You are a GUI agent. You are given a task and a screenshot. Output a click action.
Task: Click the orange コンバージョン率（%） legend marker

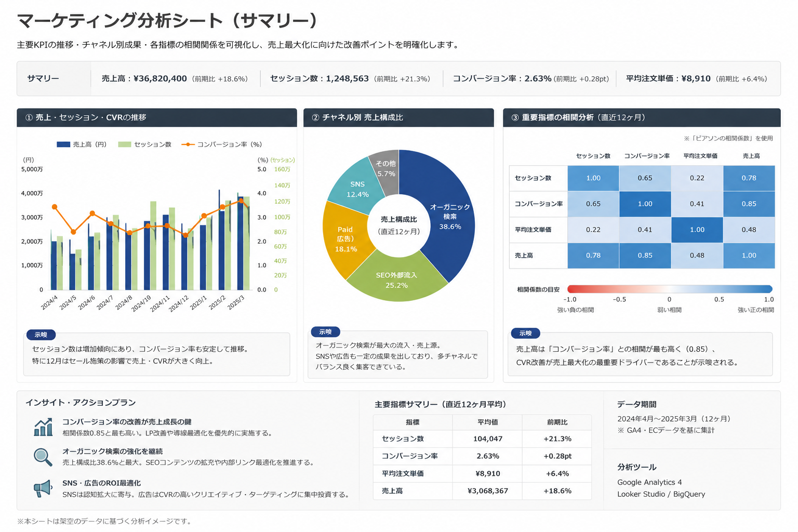point(188,144)
